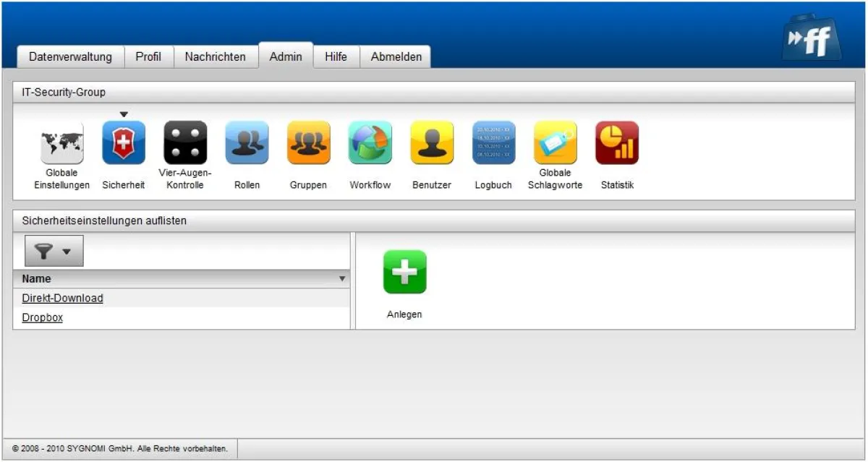The height and width of the screenshot is (462, 868).
Task: Launch the Workflow icon
Action: (x=370, y=142)
